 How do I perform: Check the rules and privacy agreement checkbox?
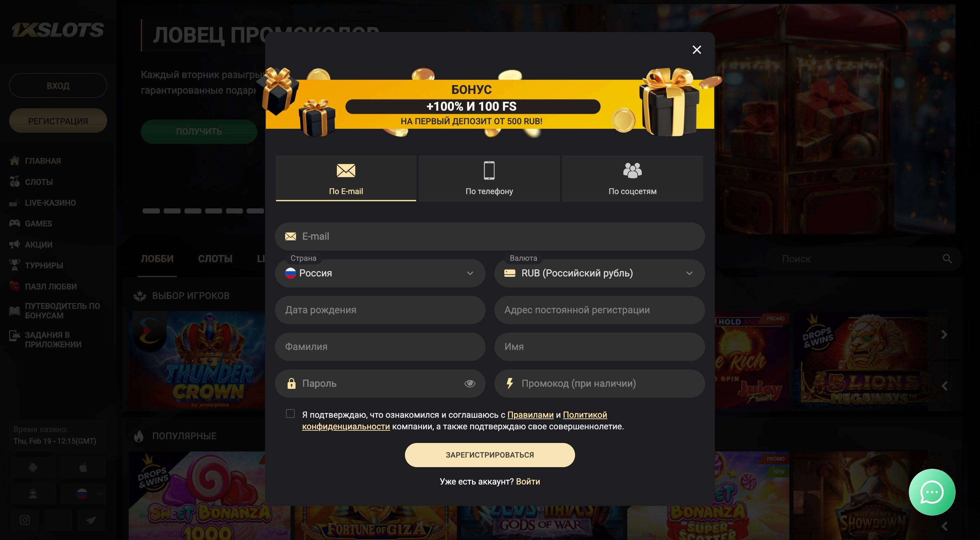[290, 414]
